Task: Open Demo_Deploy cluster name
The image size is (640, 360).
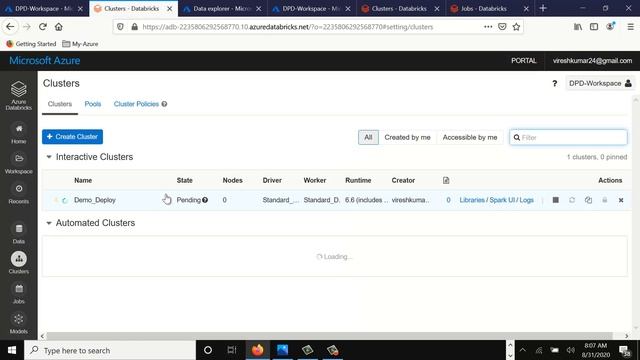Action: click(95, 200)
